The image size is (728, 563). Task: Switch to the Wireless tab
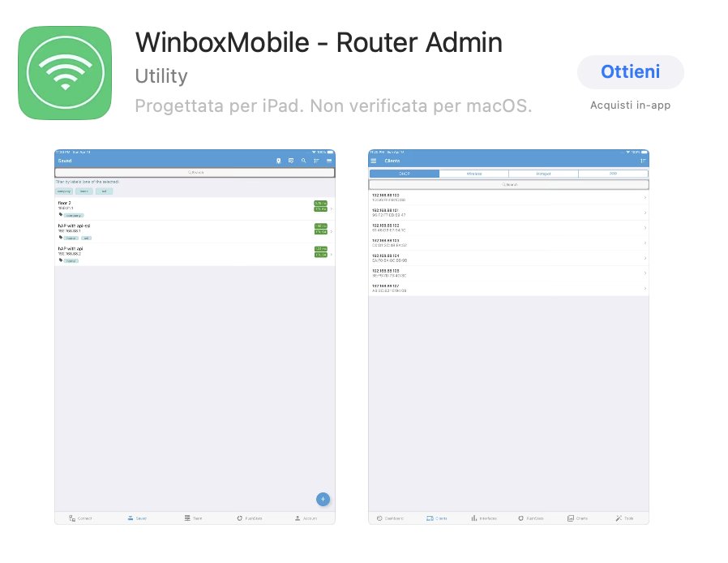pos(474,174)
